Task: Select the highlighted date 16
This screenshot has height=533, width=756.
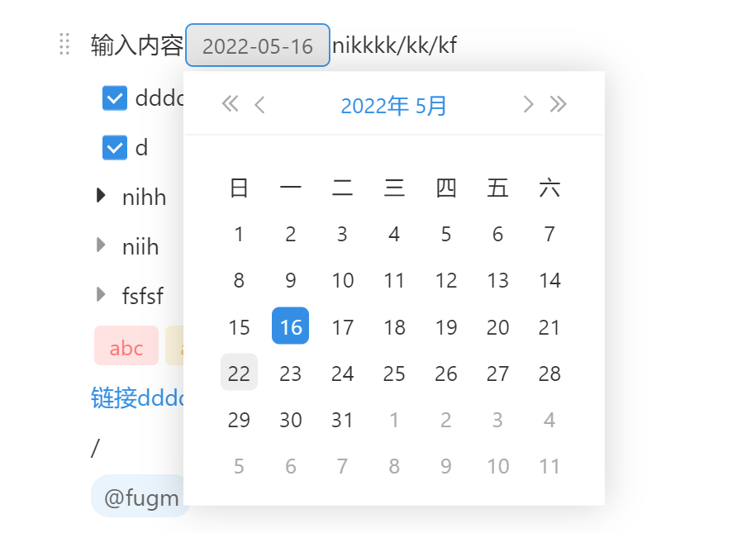Action: coord(290,326)
